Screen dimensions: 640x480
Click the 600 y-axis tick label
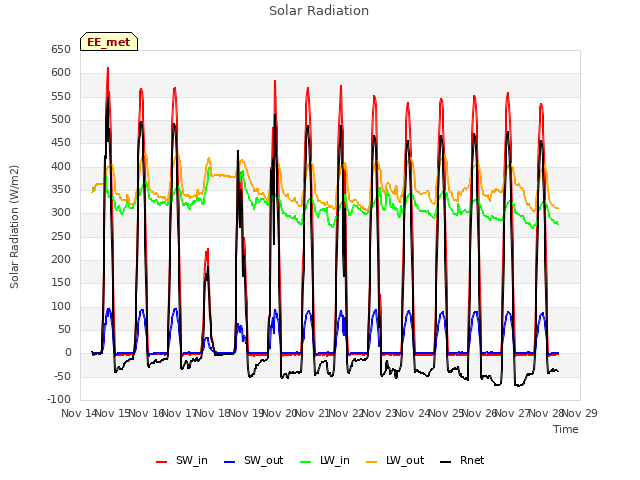click(61, 73)
